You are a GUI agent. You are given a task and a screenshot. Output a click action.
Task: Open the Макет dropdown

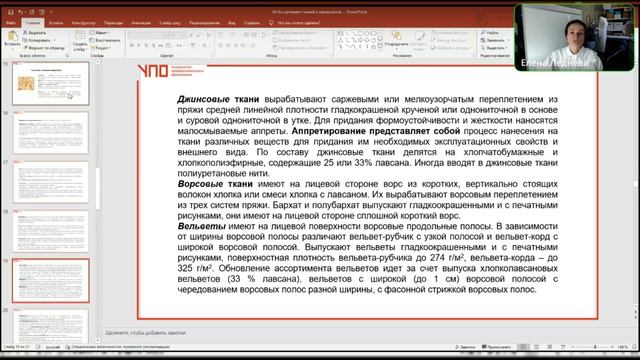[100, 33]
